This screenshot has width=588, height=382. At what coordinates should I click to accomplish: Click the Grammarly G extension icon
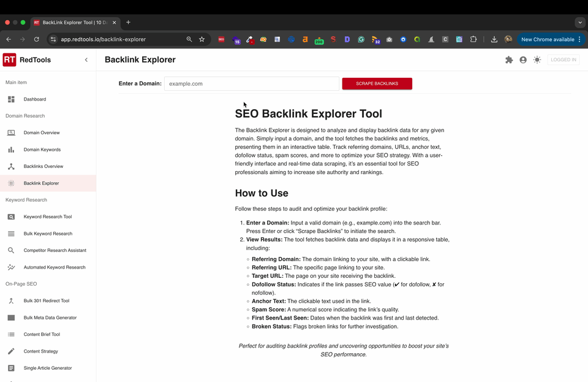point(361,39)
